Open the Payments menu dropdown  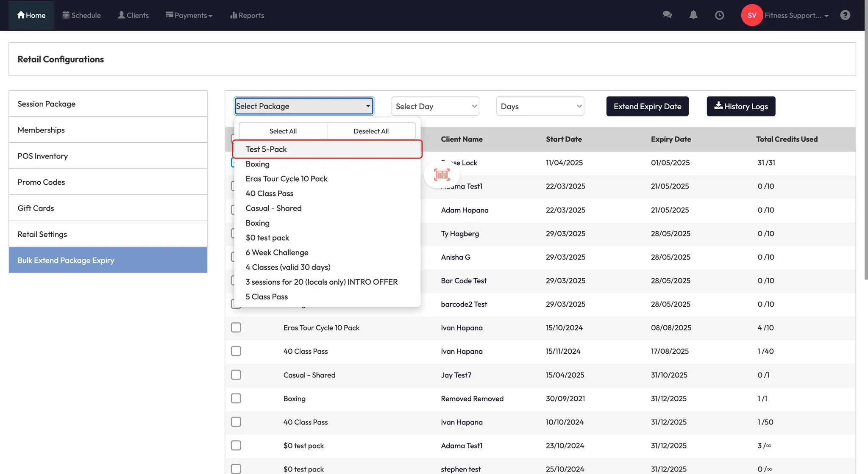pos(189,15)
